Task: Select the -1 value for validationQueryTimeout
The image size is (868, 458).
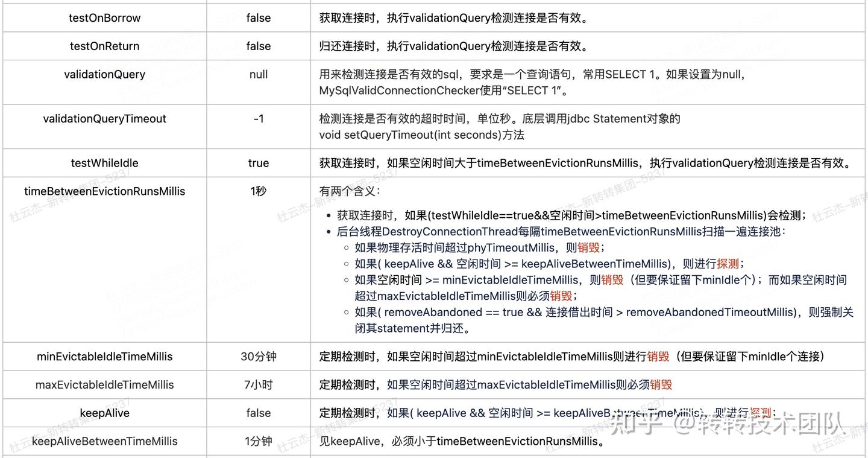Action: pyautogui.click(x=258, y=118)
